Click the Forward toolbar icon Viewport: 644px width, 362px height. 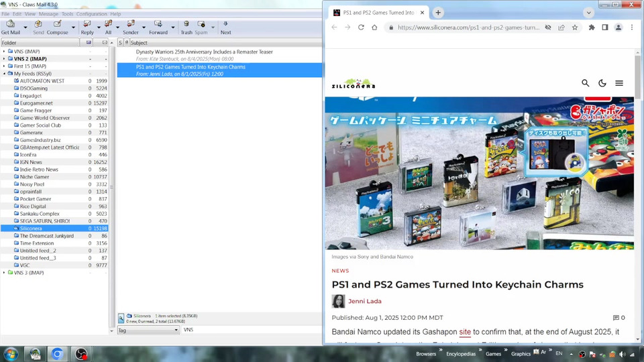click(x=158, y=27)
